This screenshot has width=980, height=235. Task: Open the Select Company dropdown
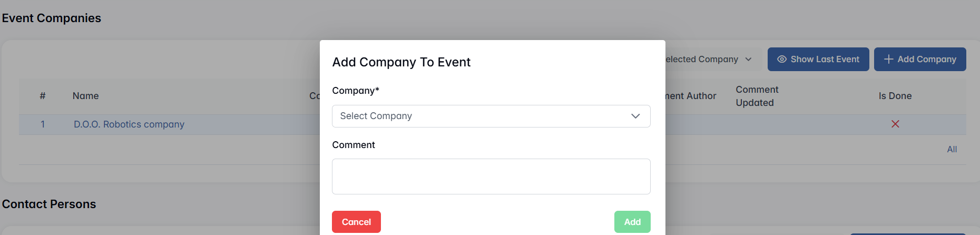pos(491,116)
